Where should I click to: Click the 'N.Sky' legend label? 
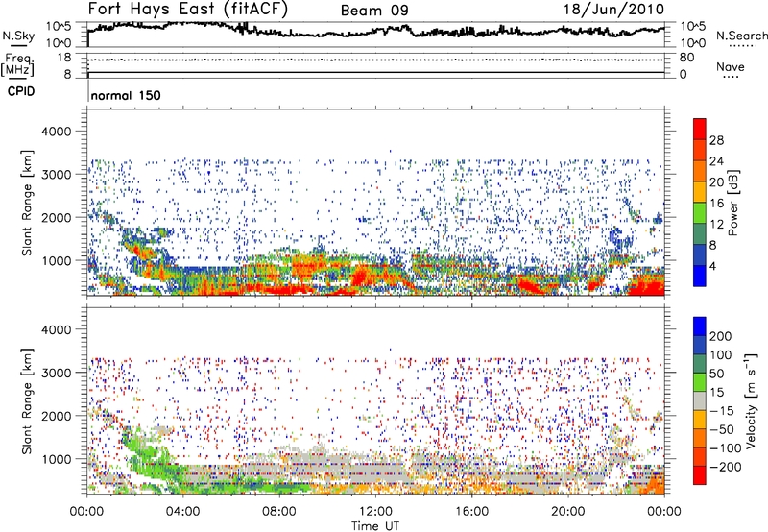18,36
